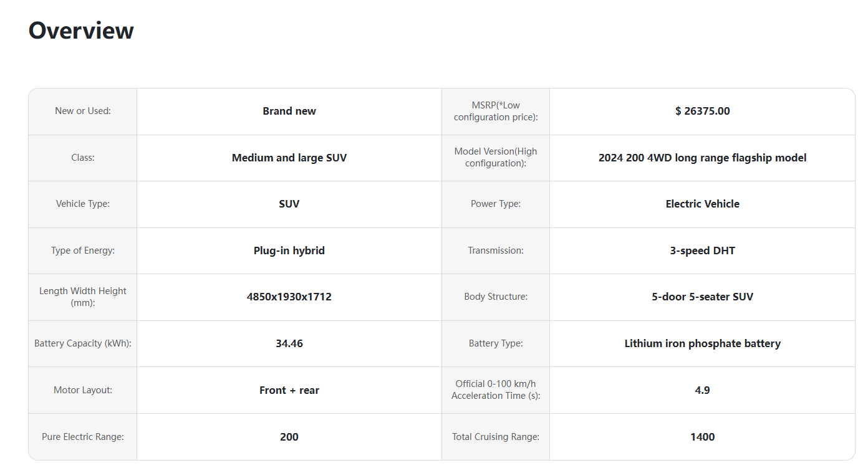The image size is (868, 473).
Task: Click the '5-door 5-seater SUV' value
Action: point(702,297)
